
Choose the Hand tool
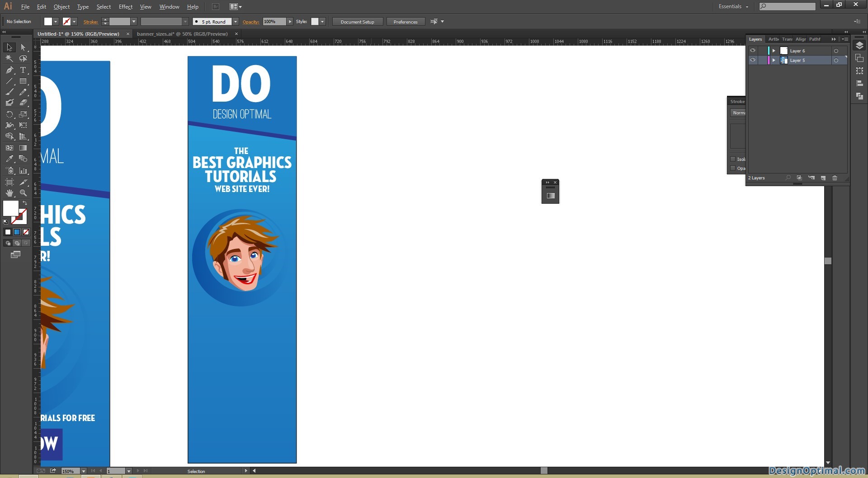point(9,193)
